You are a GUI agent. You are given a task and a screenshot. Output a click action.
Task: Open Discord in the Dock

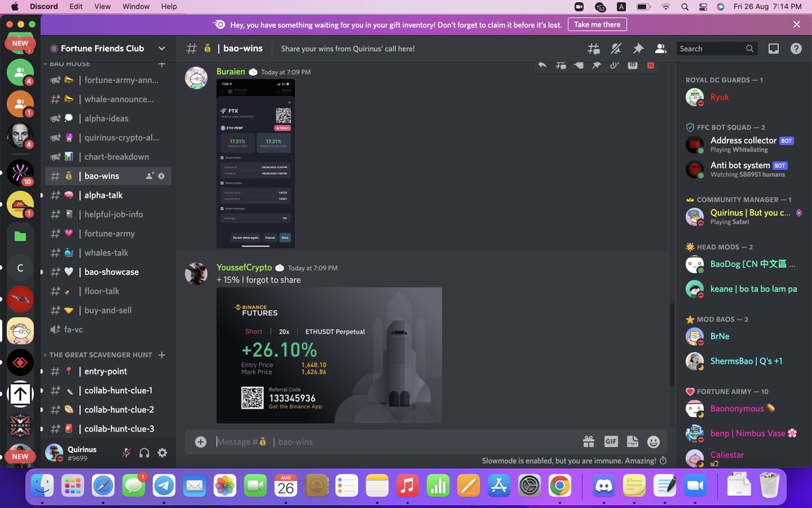[603, 486]
